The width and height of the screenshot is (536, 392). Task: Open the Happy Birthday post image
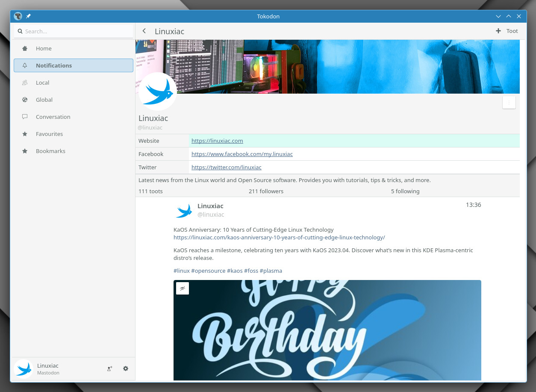point(327,330)
